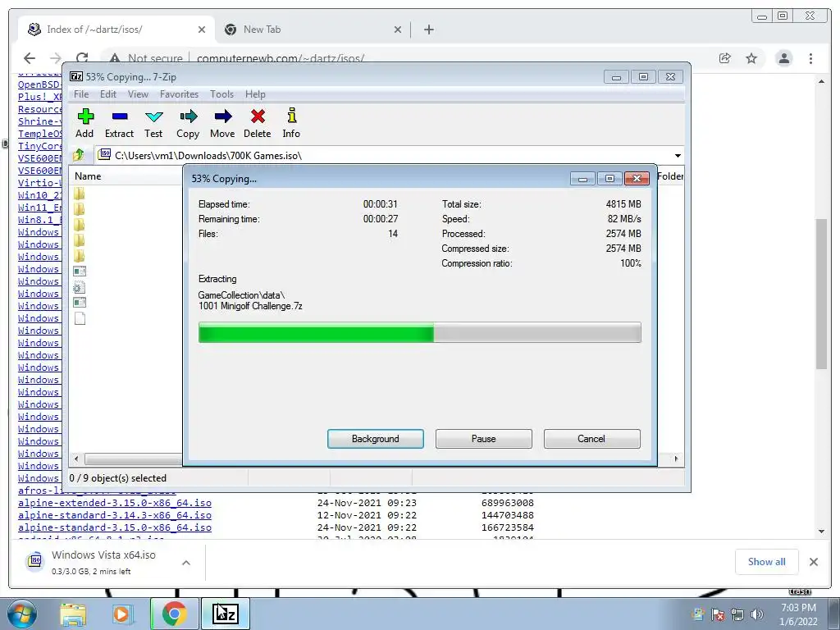Image resolution: width=840 pixels, height=630 pixels.
Task: Open alpine-standard-3.15.0-x86_64.iso link
Action: pyautogui.click(x=115, y=527)
